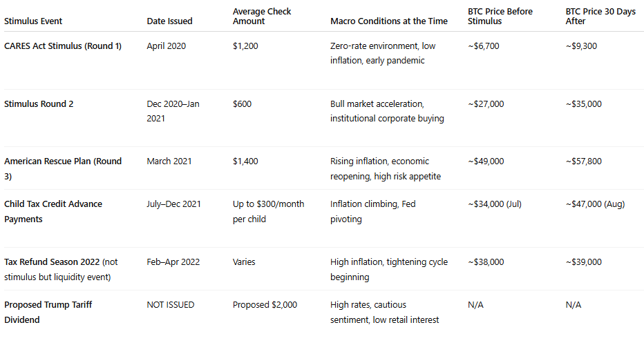Select the American Rescue Plan (Round 3) label
Screen dimensions: 644x345
(63, 168)
